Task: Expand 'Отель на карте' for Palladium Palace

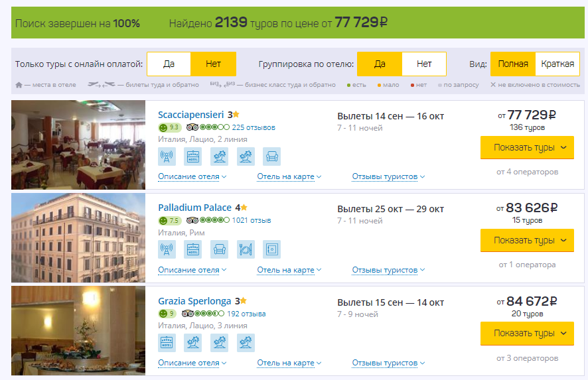Action: pyautogui.click(x=289, y=270)
